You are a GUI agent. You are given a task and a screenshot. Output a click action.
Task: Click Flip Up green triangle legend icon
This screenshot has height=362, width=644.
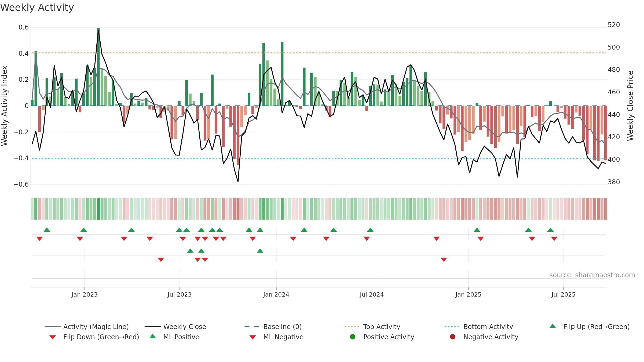pos(553,326)
